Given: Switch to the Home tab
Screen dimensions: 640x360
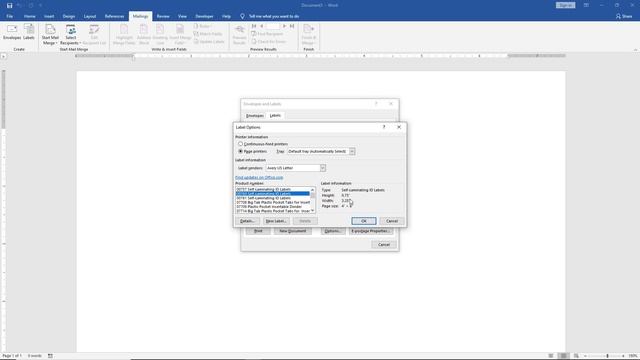Looking at the screenshot, I should (29, 16).
